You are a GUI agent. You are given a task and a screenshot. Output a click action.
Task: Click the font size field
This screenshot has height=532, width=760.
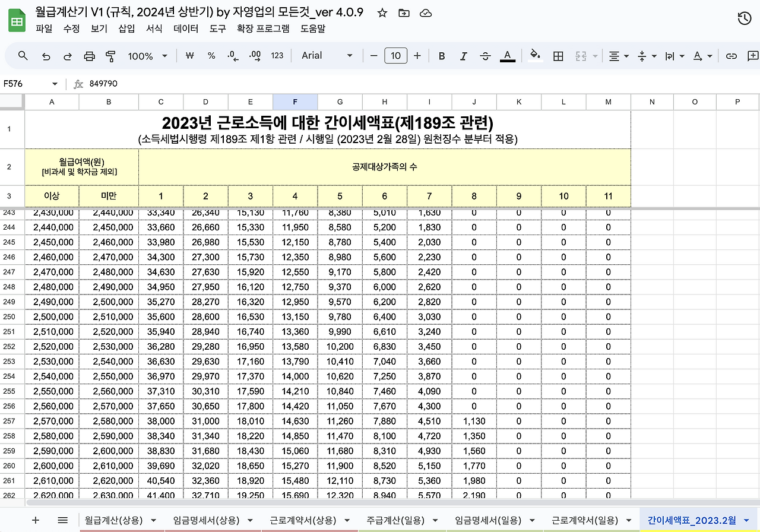pos(395,56)
